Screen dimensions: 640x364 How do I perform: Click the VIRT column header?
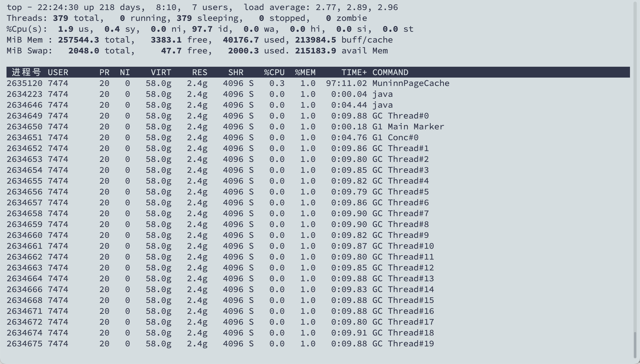click(x=161, y=72)
